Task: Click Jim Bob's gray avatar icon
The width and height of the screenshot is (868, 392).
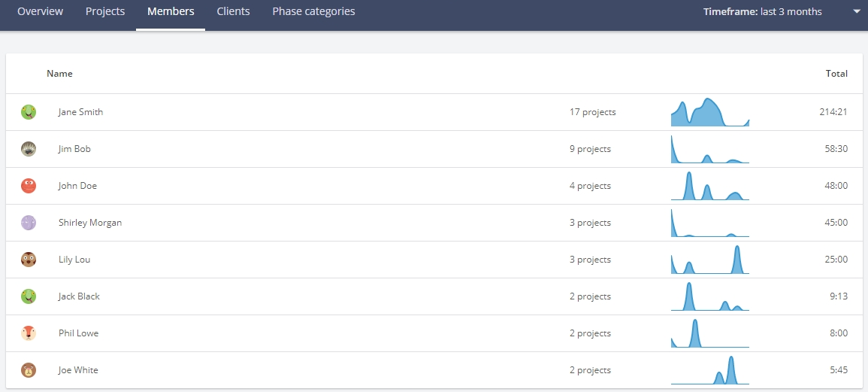Action: [29, 149]
